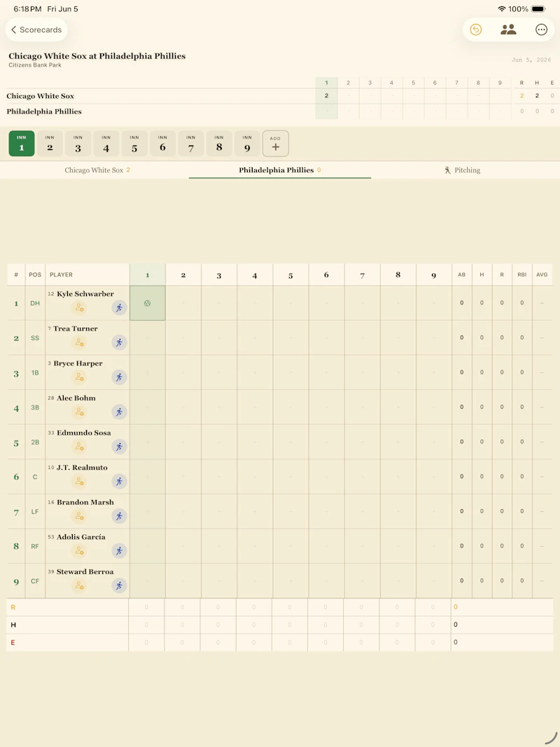
Task: Tap game title Chicago White Sox at Philadelphia Phillies
Action: tap(97, 56)
